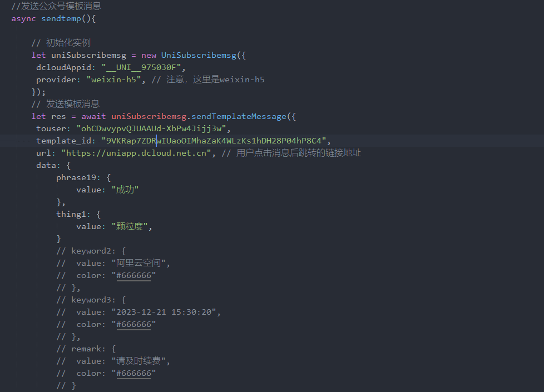This screenshot has width=544, height=392.
Task: Click the closing }); of the constructor call
Action: tap(38, 92)
